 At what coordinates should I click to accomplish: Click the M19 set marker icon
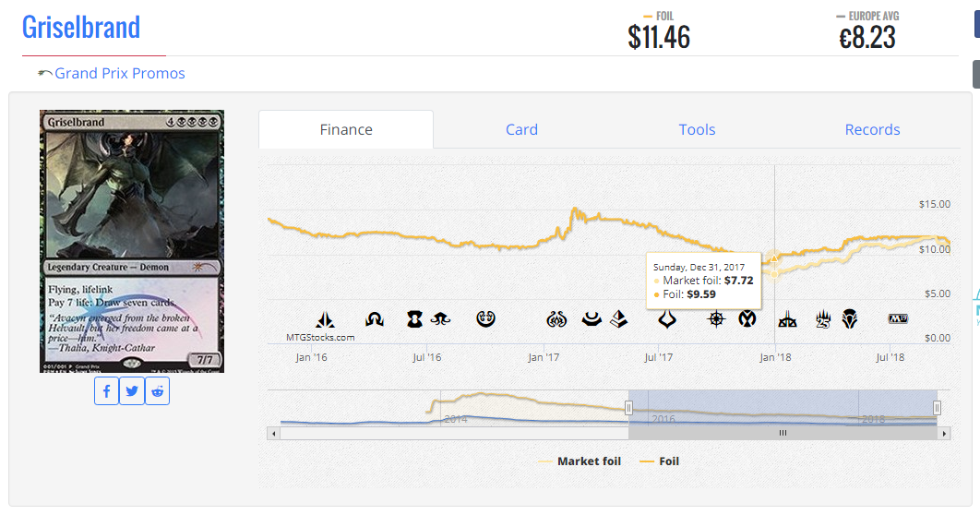pyautogui.click(x=898, y=318)
